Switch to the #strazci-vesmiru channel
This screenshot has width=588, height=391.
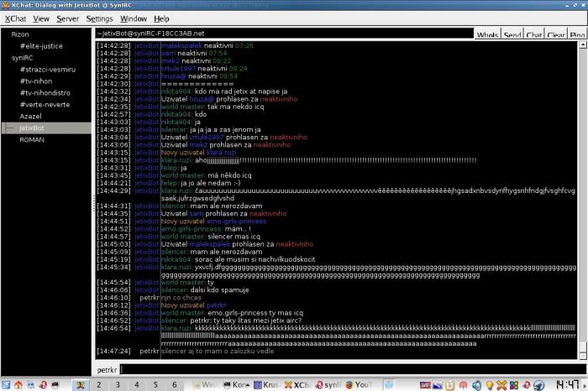click(x=48, y=70)
